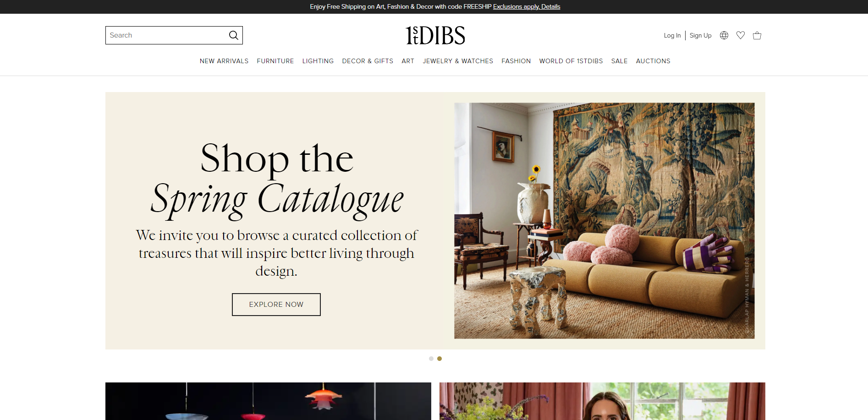Click the search magnifier icon
This screenshot has width=868, height=420.
click(234, 35)
